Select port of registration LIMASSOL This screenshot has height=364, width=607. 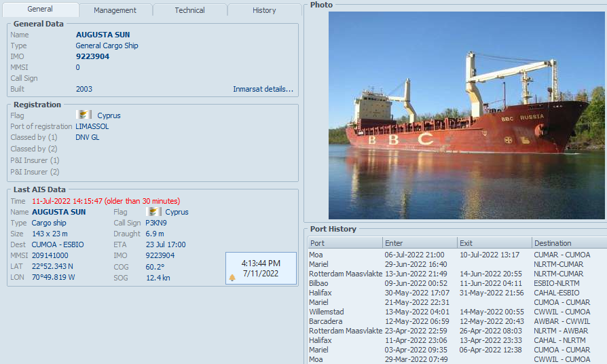[92, 126]
